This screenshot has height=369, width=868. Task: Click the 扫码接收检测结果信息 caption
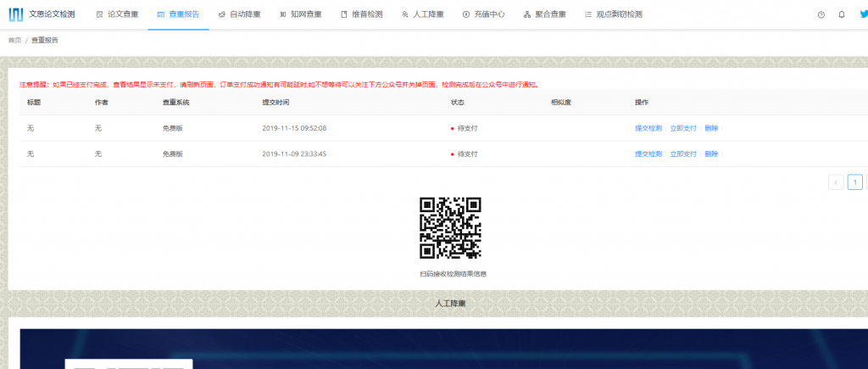pos(453,274)
